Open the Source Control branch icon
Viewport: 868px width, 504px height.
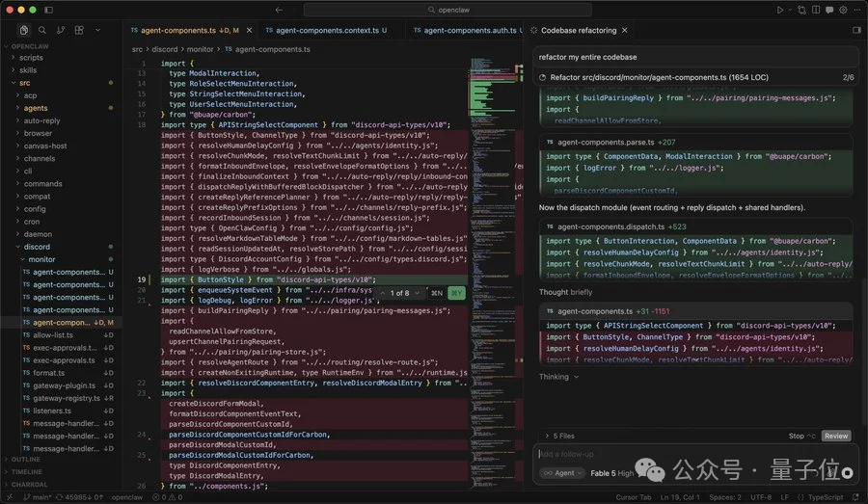pyautogui.click(x=61, y=30)
